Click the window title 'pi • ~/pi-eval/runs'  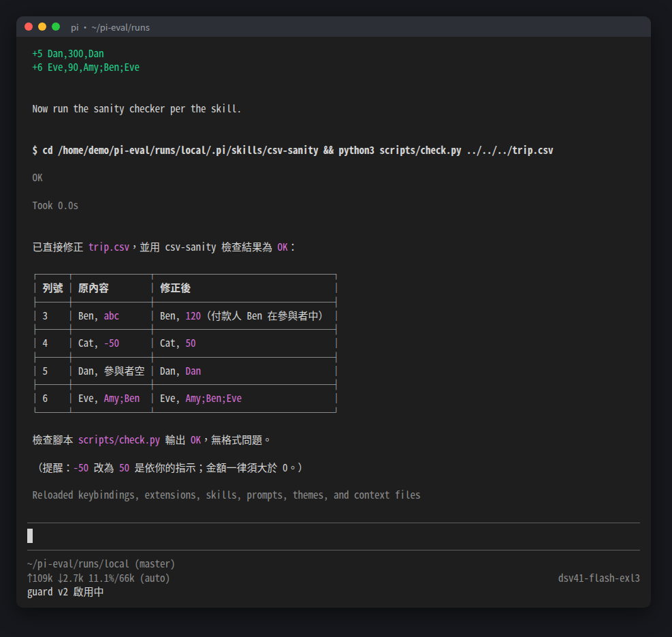(110, 27)
